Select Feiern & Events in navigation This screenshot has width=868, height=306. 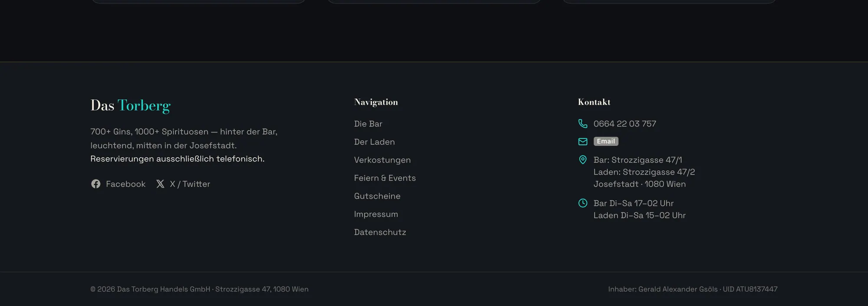tap(385, 178)
